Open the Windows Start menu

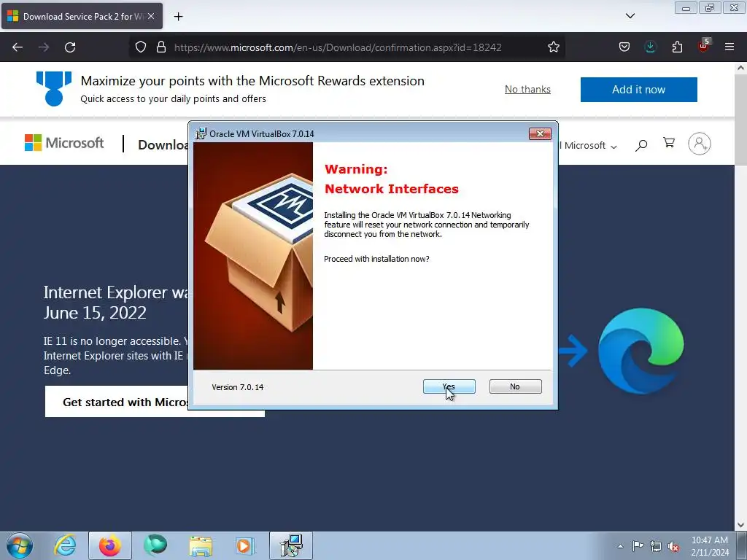click(20, 545)
